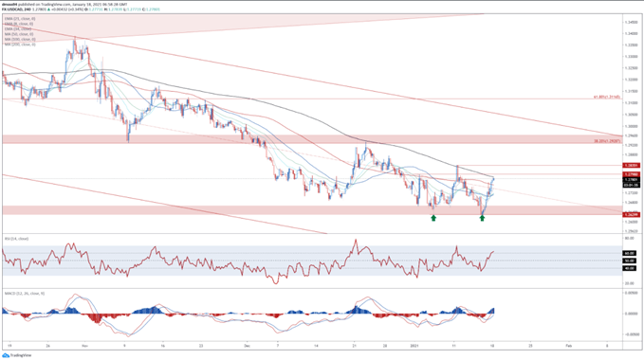Click the MA (100, close, 0) legend label
Viewport: 644px width, 360px height.
pos(20,40)
